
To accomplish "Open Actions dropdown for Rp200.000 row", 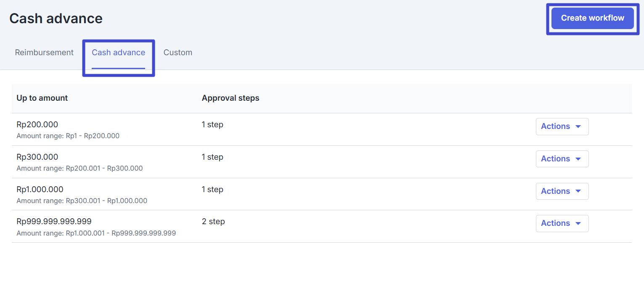I will [562, 126].
